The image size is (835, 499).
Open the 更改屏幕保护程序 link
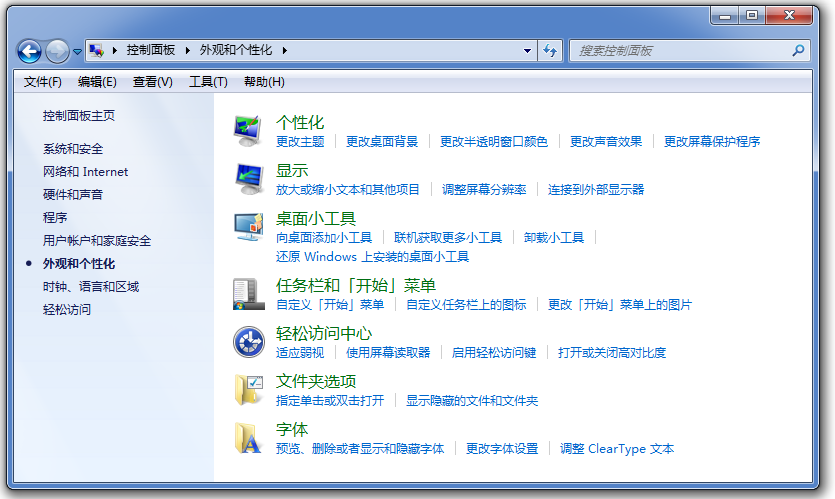(712, 142)
